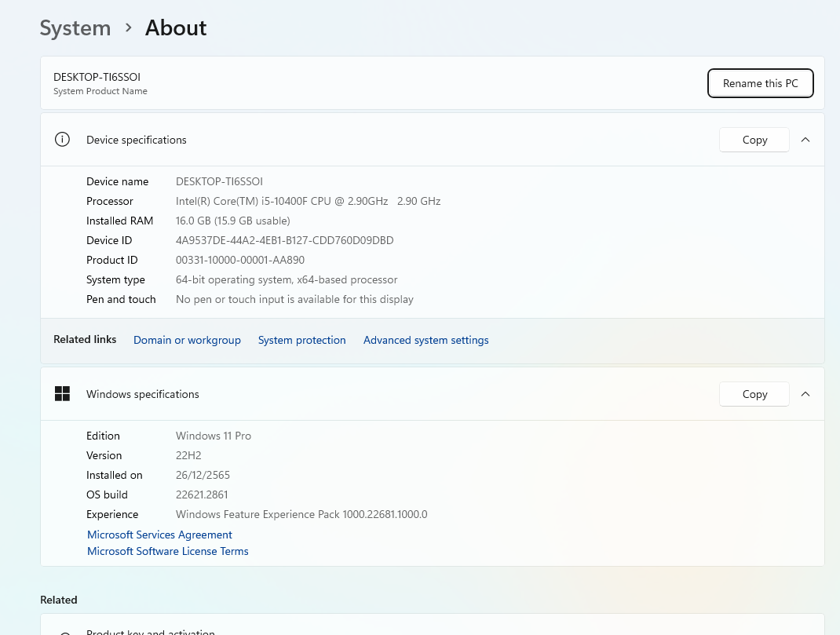Click the Device ID label
Image resolution: width=840 pixels, height=635 pixels.
109,240
